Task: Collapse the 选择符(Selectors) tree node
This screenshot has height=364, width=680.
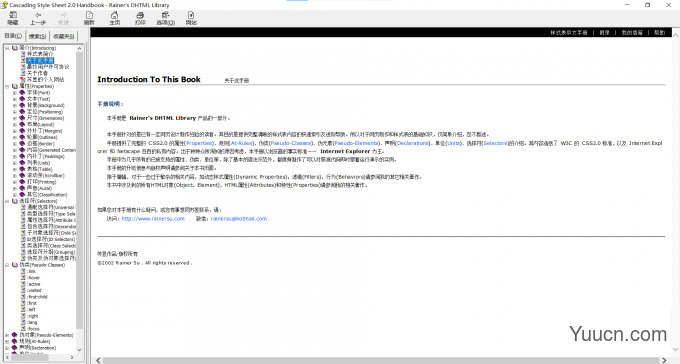Action: click(7, 201)
